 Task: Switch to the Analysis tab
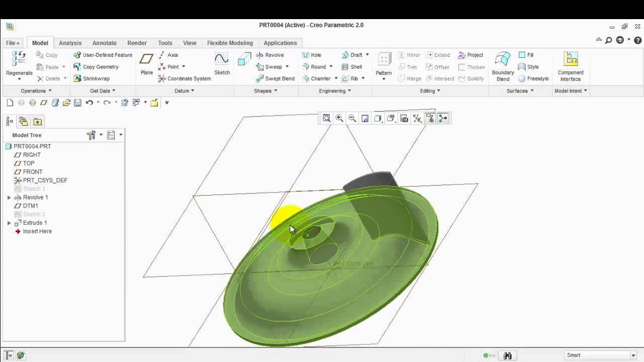click(x=70, y=43)
